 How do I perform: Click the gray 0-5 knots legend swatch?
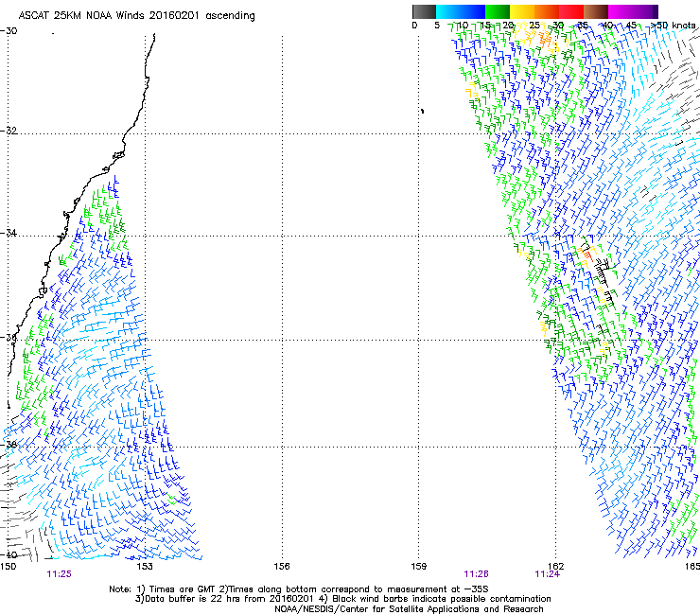point(424,11)
